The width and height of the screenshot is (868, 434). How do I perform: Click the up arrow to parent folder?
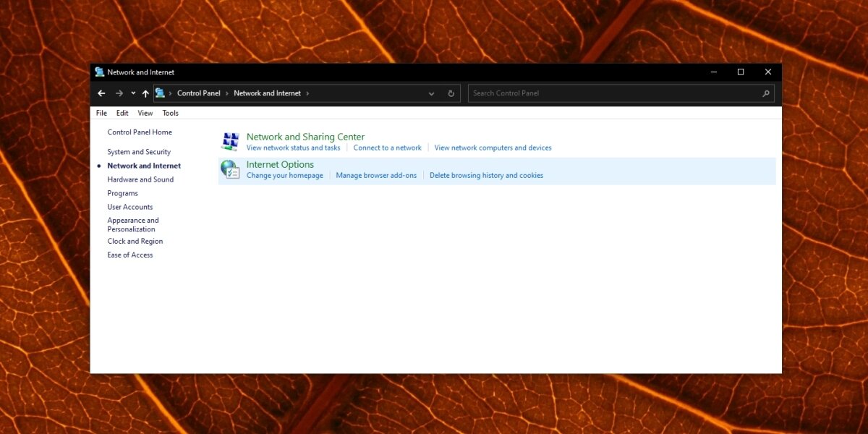point(145,93)
